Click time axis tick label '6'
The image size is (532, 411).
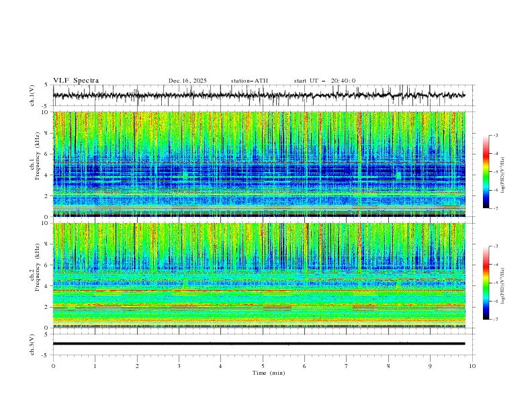coord(304,366)
